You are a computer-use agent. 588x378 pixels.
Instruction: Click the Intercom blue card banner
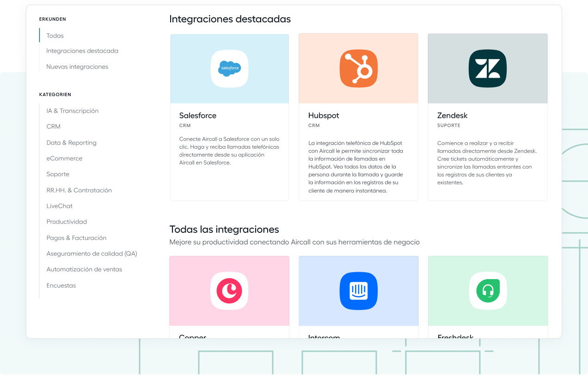click(359, 291)
